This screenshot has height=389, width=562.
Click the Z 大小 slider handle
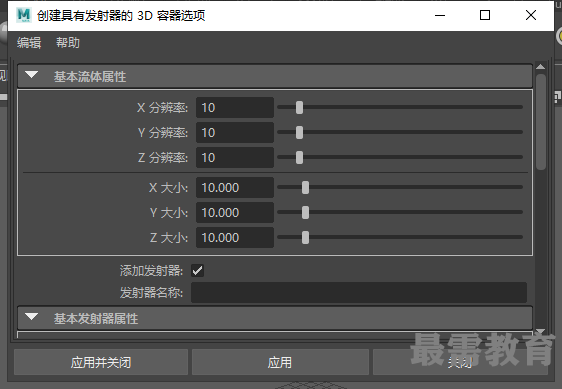[305, 237]
